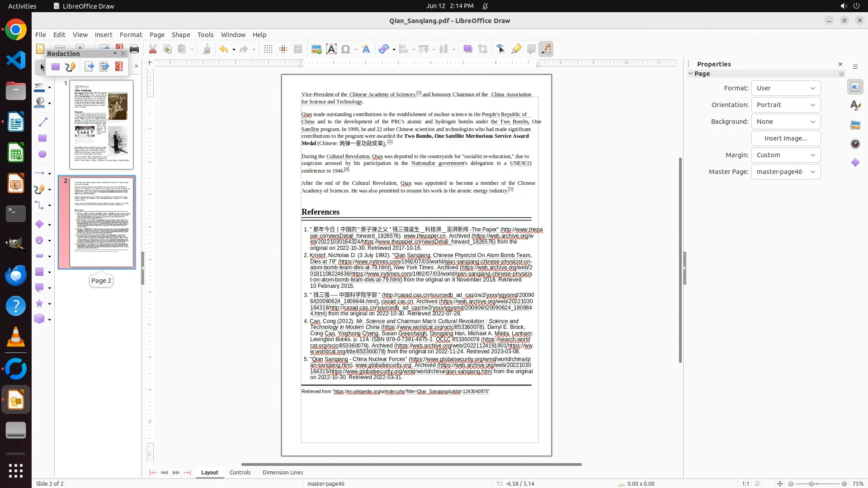This screenshot has width=868, height=488.
Task: Click the Cut scissors icon
Action: pyautogui.click(x=153, y=49)
